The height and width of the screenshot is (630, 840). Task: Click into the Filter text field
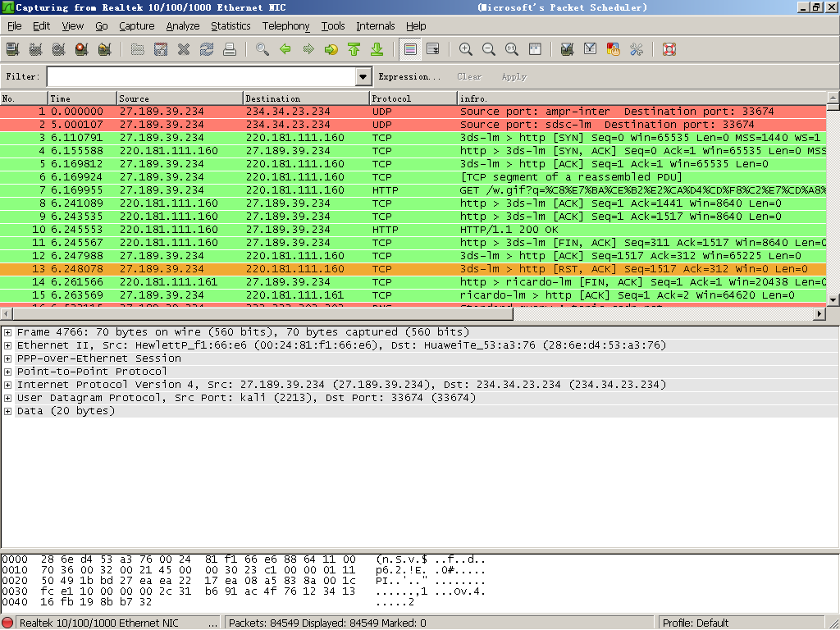point(202,76)
